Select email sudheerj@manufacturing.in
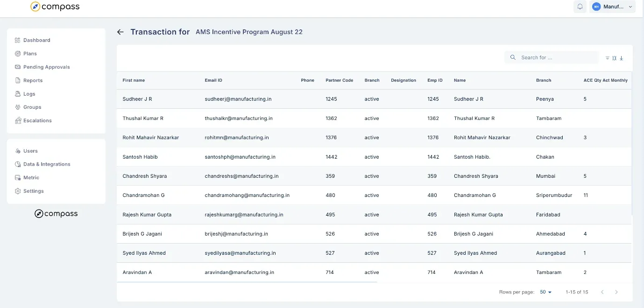Image resolution: width=644 pixels, height=308 pixels. 238,99
